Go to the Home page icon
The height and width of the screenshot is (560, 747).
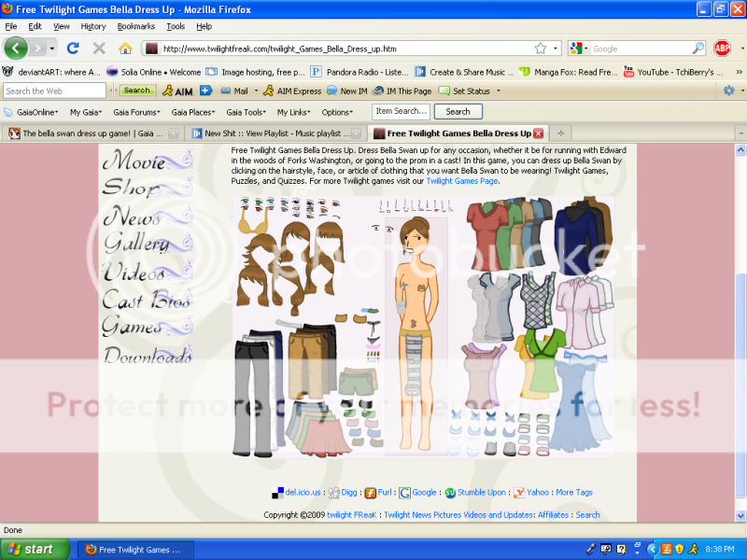125,48
